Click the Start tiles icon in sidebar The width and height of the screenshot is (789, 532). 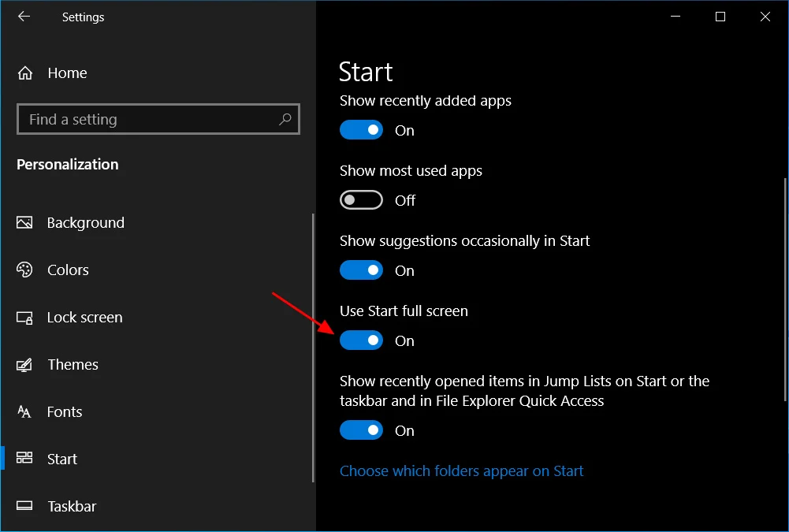24,459
